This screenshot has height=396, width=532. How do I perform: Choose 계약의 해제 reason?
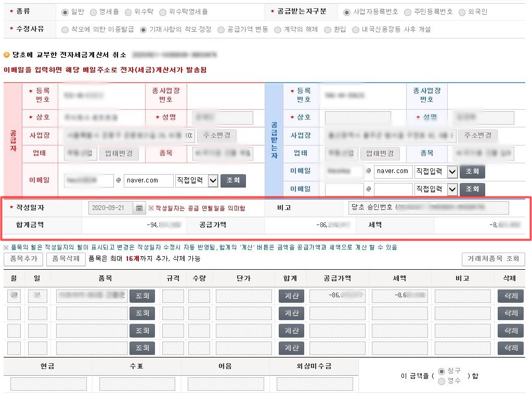[x=278, y=30]
